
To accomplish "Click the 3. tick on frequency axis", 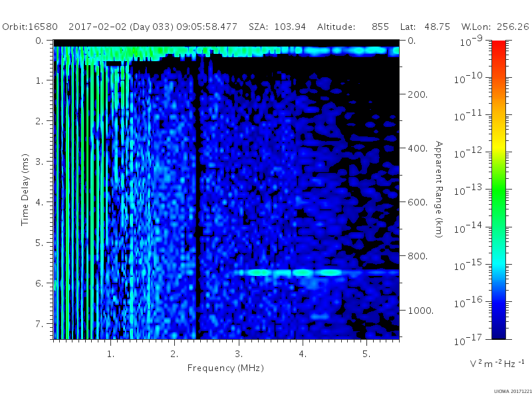I will (x=239, y=354).
